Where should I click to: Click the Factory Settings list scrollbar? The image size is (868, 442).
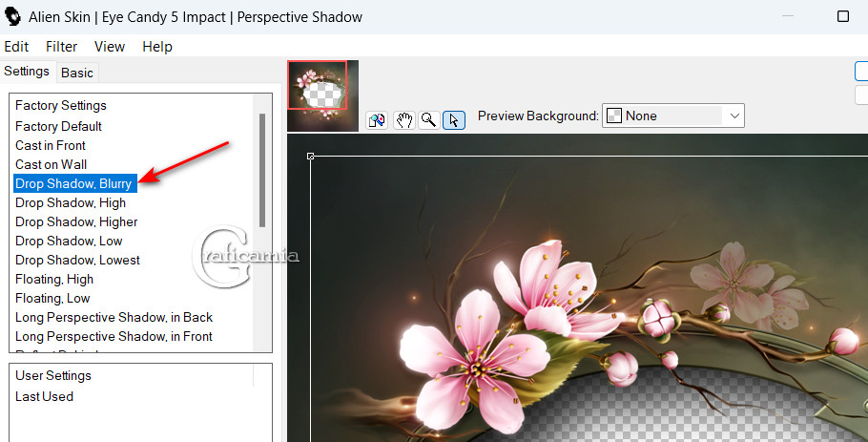(262, 170)
